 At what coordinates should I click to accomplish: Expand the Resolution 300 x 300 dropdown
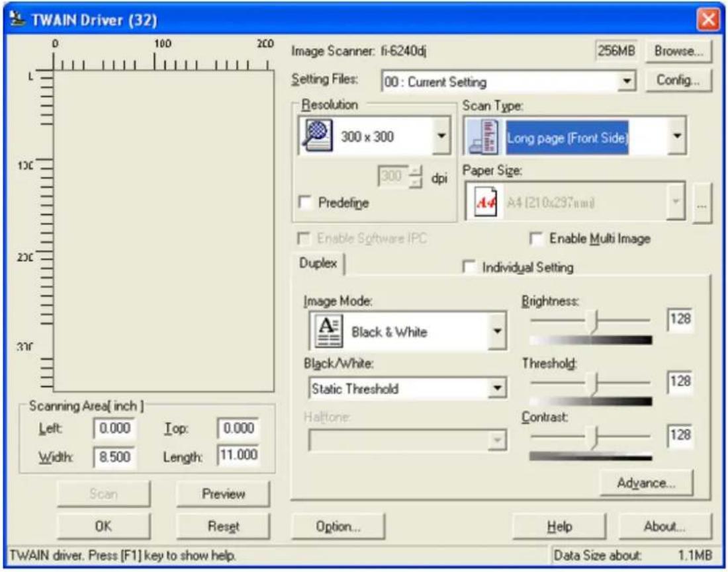coord(441,136)
